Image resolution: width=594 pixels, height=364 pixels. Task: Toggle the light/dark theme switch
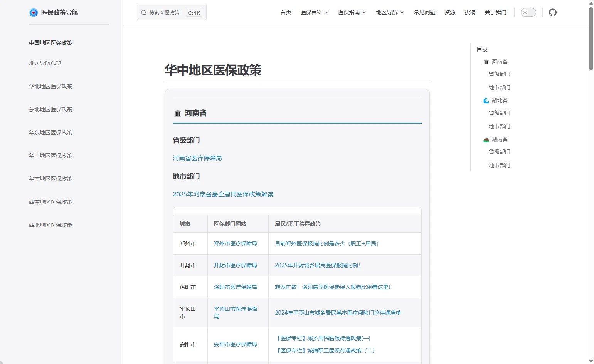(528, 13)
